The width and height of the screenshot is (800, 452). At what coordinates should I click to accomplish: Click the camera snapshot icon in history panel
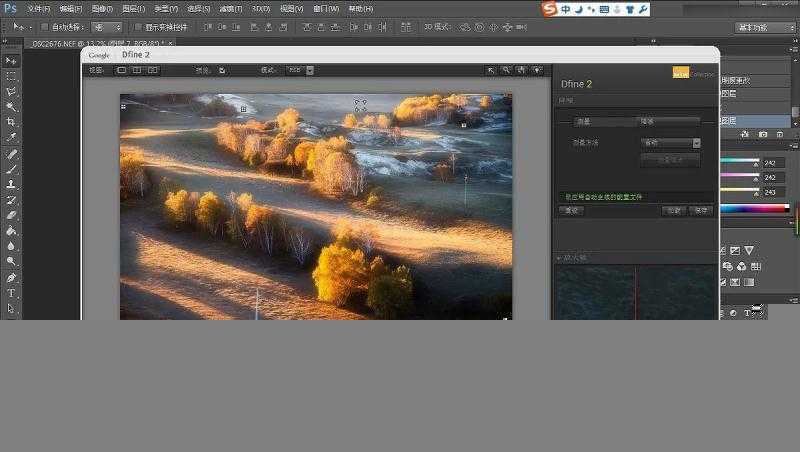[x=763, y=134]
